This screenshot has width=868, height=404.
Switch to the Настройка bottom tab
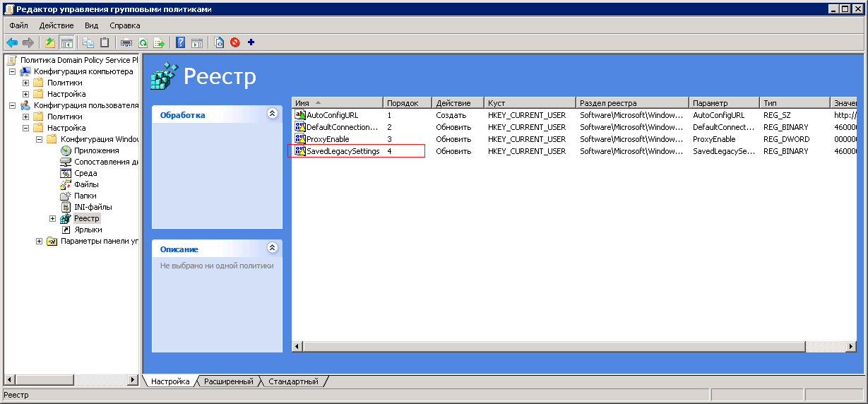170,381
